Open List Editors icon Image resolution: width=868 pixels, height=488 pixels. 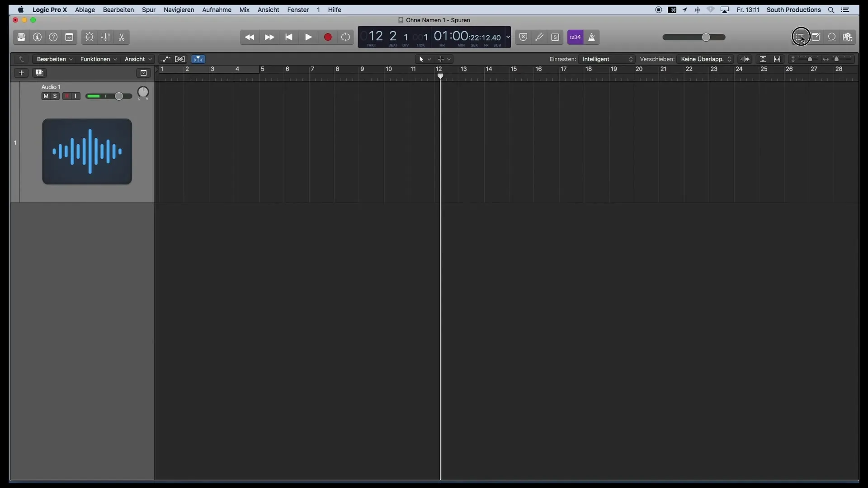click(x=800, y=37)
